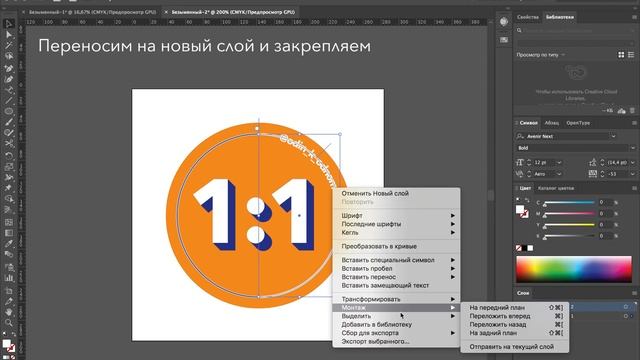The height and width of the screenshot is (360, 640).
Task: Open 12 pt font size dropdown
Action: [x=559, y=162]
